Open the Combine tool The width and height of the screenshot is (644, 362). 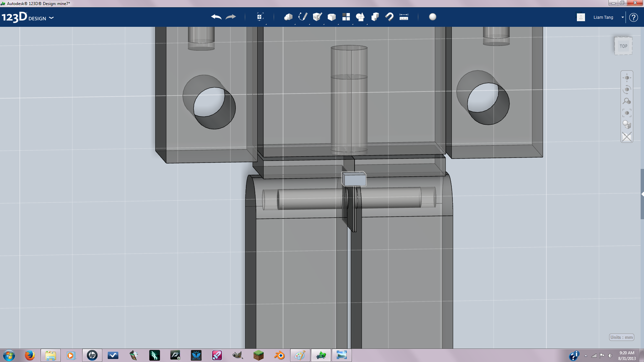pyautogui.click(x=375, y=17)
